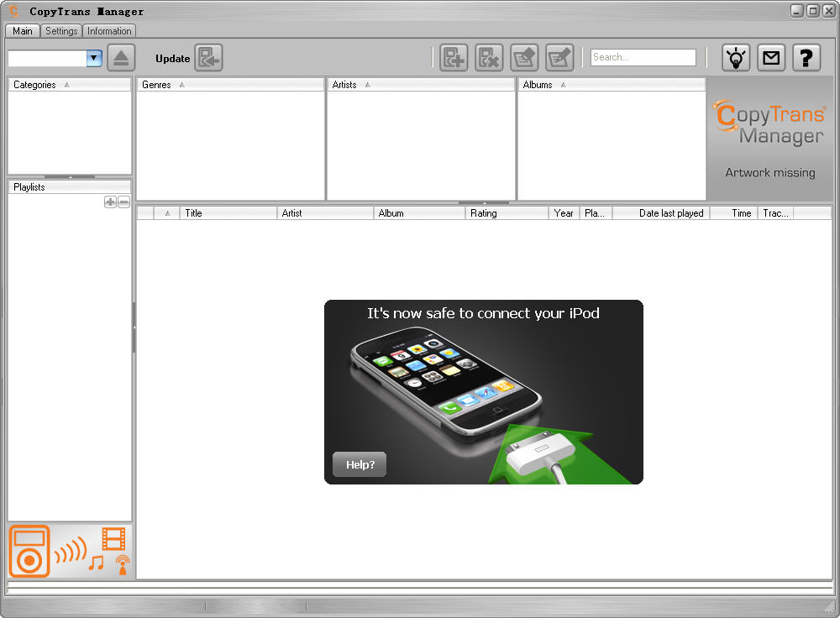The image size is (840, 618).
Task: Click the CopyTrans Manager artwork logo
Action: 769,123
